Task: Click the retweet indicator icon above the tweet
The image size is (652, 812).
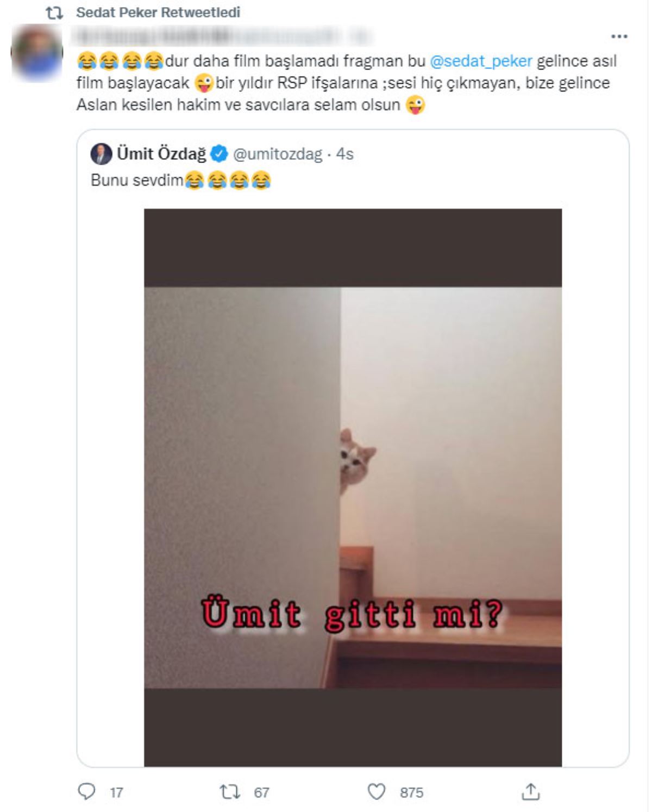Action: 54,13
